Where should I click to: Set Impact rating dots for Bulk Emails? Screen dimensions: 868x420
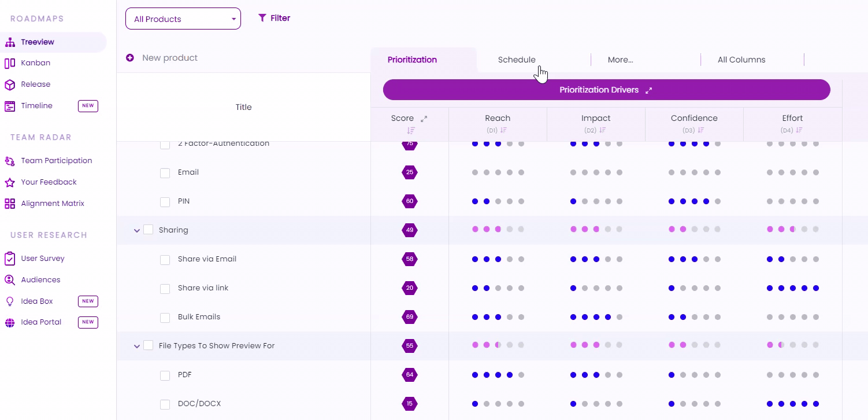coord(596,317)
